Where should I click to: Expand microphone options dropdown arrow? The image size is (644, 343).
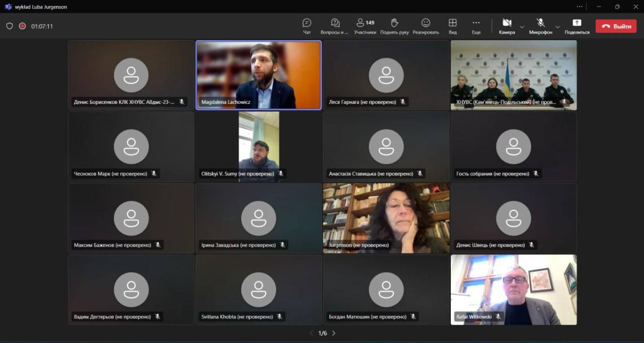(x=558, y=26)
